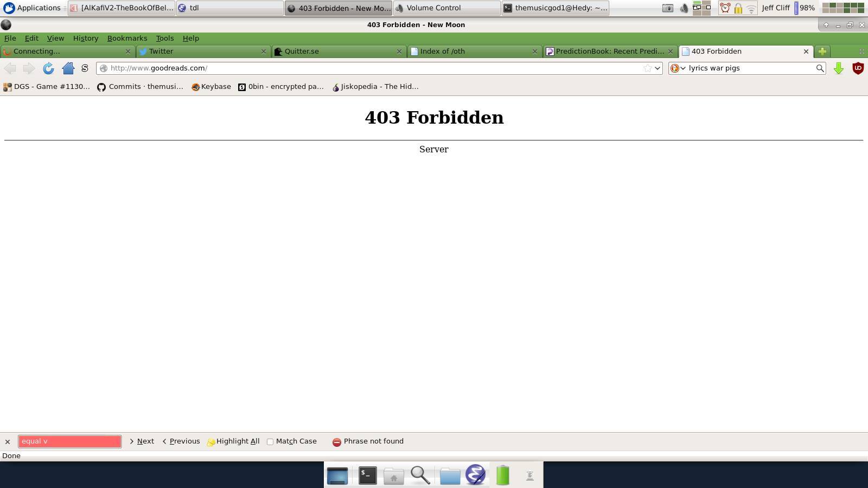Open the green downloads arrow icon
This screenshot has width=868, height=488.
click(838, 68)
